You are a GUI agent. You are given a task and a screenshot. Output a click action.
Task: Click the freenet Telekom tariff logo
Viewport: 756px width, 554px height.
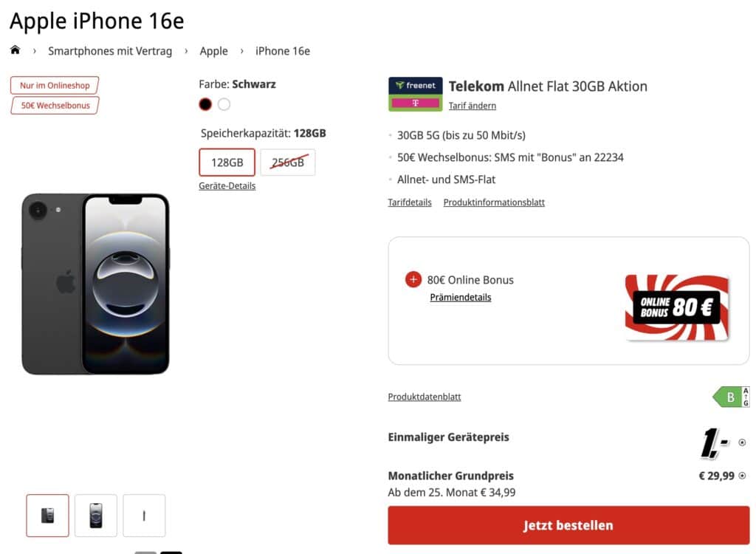(415, 94)
